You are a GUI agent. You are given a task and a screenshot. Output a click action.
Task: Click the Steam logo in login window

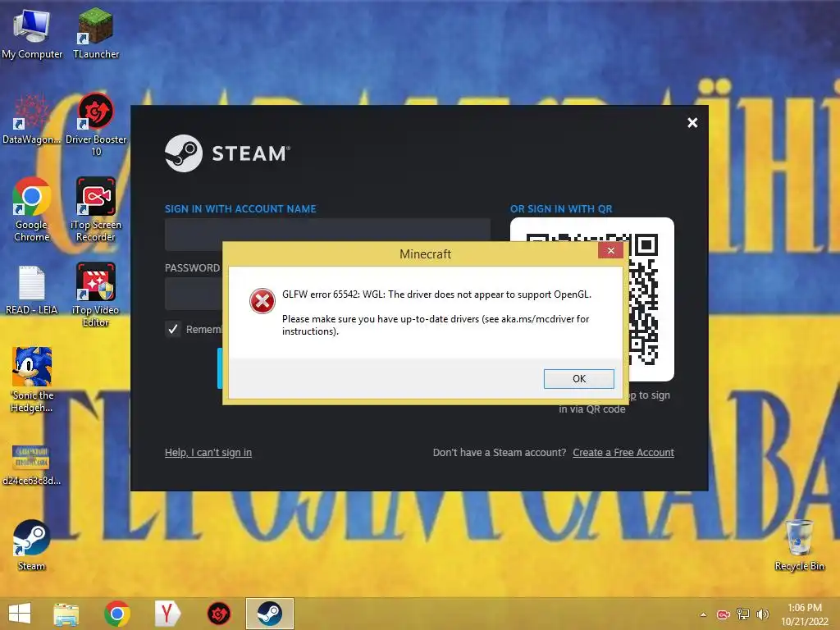[x=227, y=153]
